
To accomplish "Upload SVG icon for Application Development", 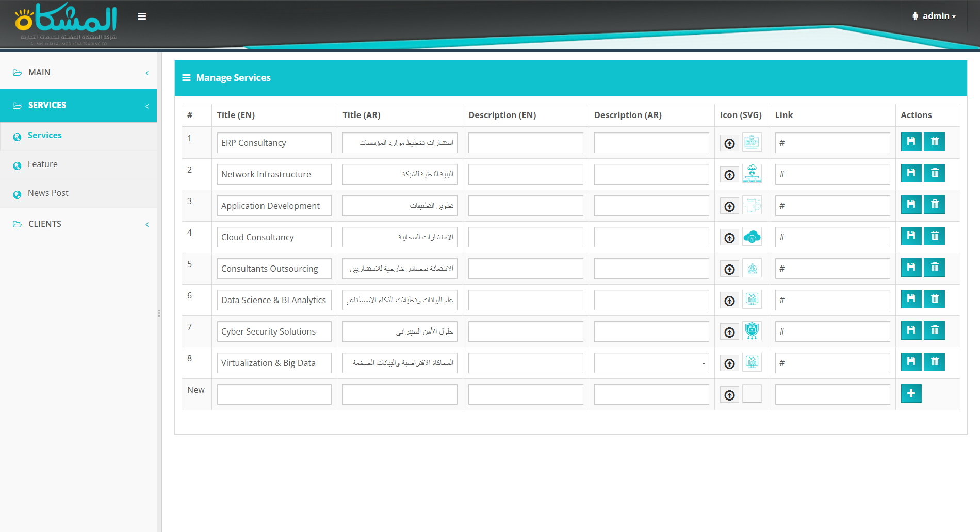I will (x=729, y=206).
